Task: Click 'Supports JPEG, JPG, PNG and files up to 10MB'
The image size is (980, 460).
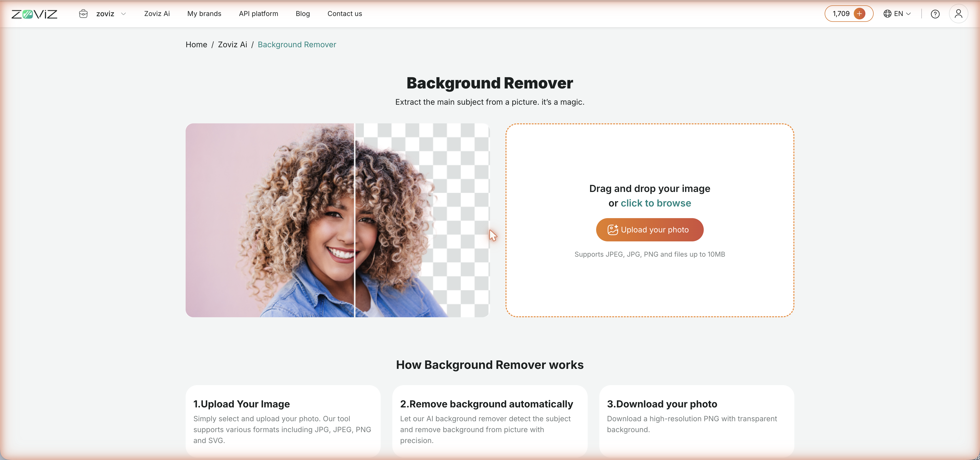Action: (650, 254)
